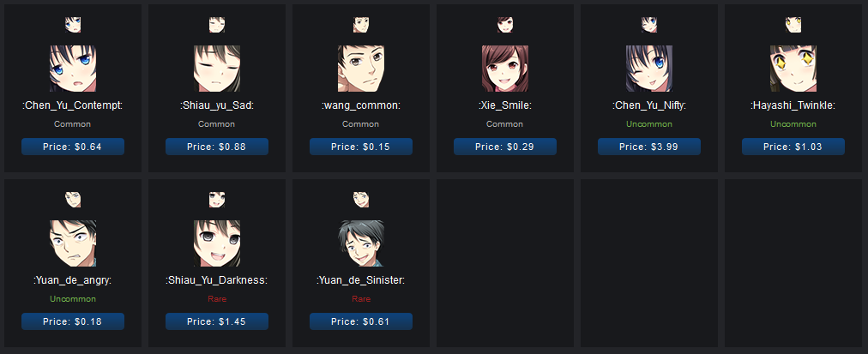
Task: Click the large Yuan_de_Sinister emoticon image
Action: [361, 243]
